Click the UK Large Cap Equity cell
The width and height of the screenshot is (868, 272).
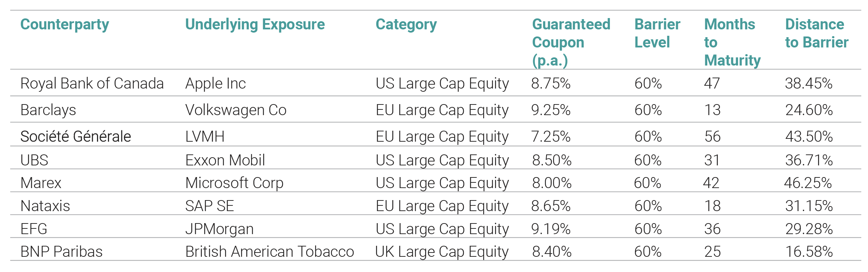[x=442, y=252]
